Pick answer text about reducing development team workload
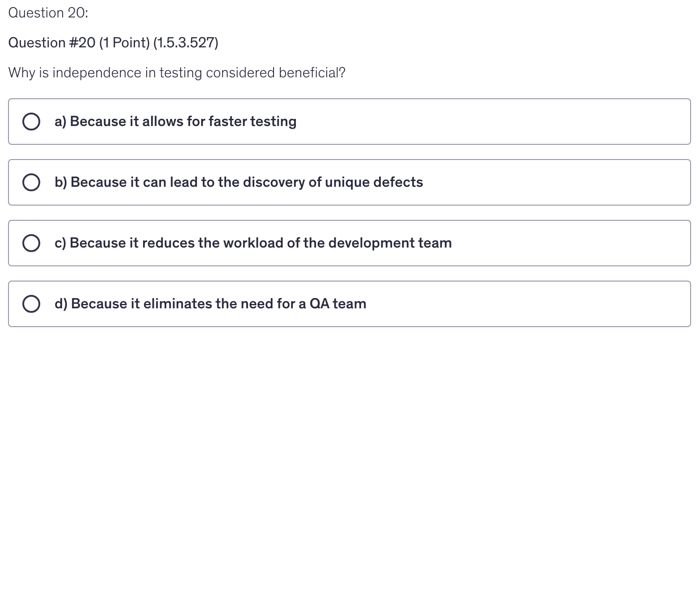The width and height of the screenshot is (700, 597). coord(261,243)
